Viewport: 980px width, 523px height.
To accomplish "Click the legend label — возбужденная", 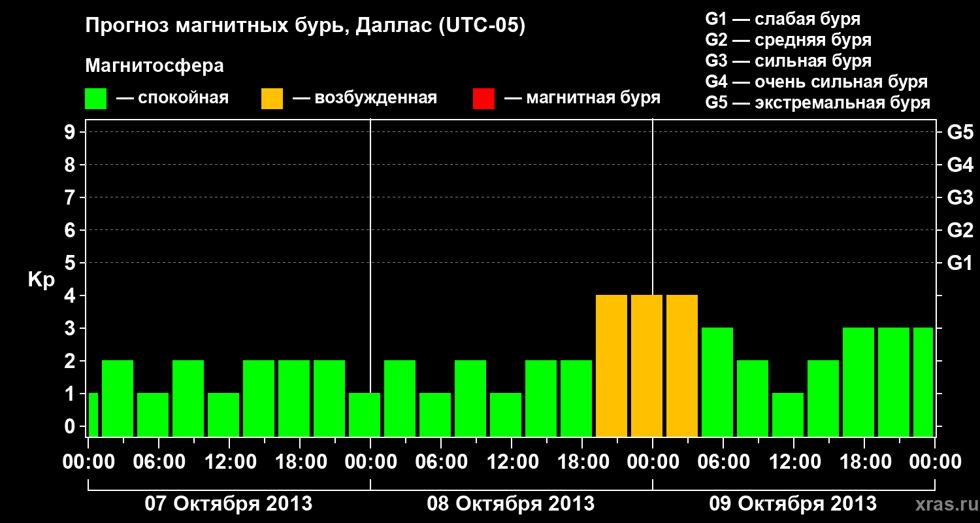I will [x=365, y=98].
